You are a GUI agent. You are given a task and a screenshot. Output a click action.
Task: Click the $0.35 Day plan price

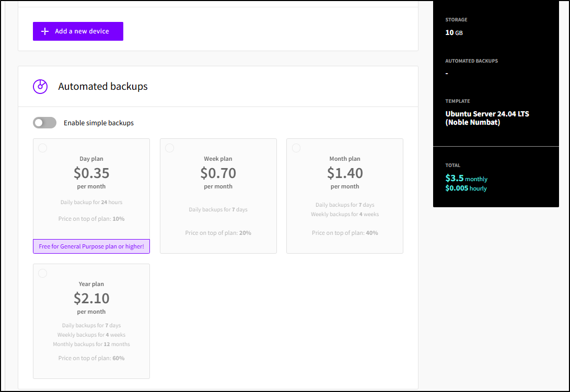click(x=91, y=173)
